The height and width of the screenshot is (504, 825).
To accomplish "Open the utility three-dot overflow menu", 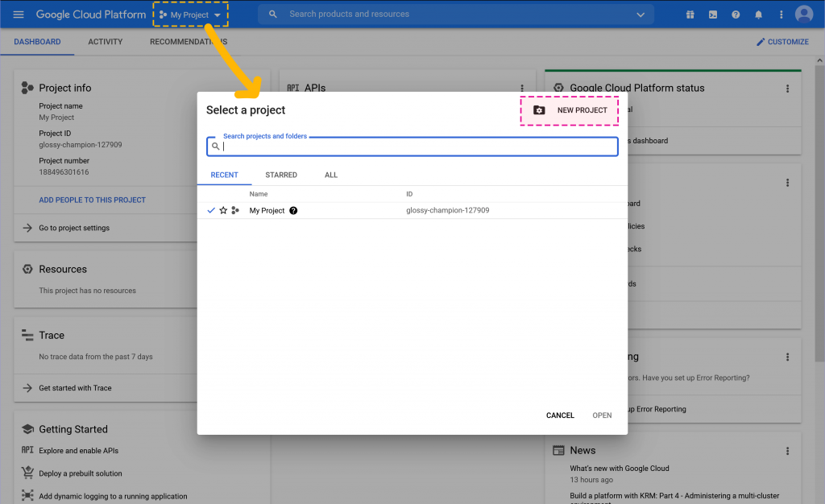I will (781, 14).
